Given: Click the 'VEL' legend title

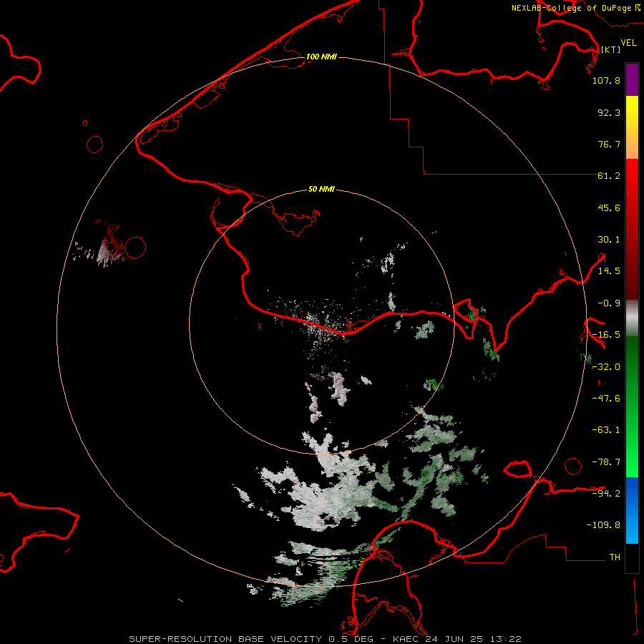Looking at the screenshot, I should tap(628, 43).
